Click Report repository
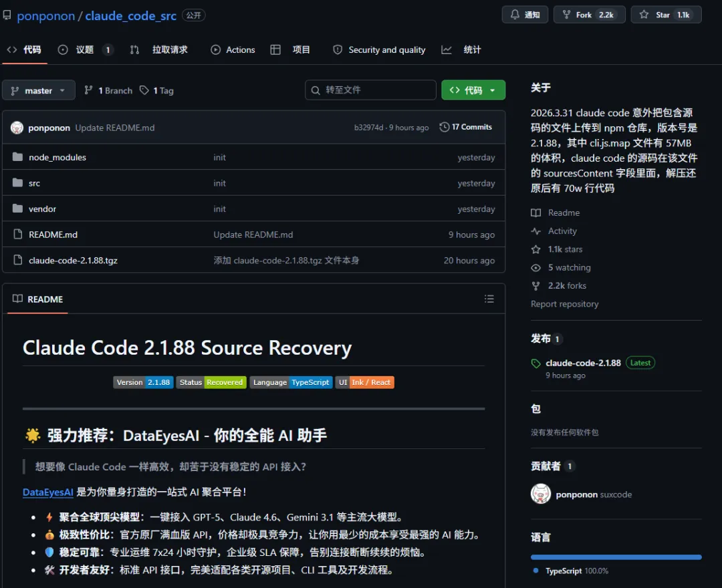 [564, 303]
